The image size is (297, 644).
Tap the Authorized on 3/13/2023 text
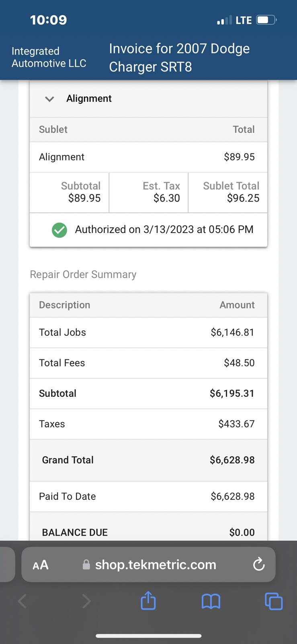pyautogui.click(x=164, y=229)
